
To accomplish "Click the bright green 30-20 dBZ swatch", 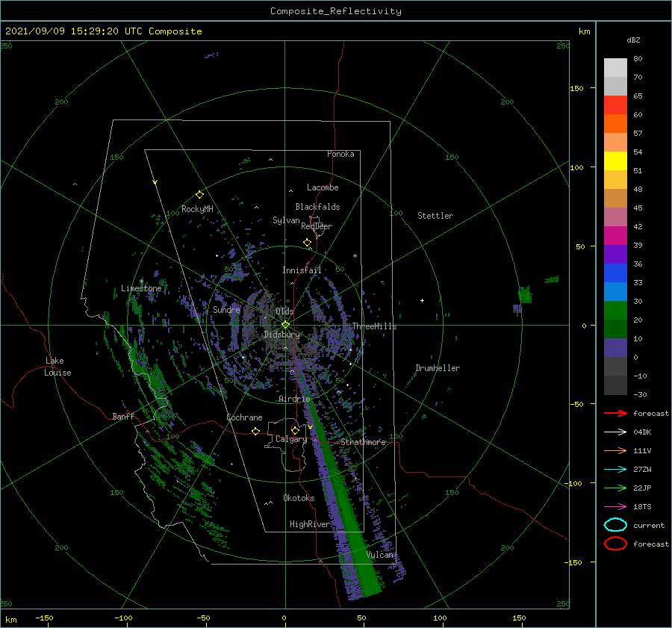I will 615,311.
